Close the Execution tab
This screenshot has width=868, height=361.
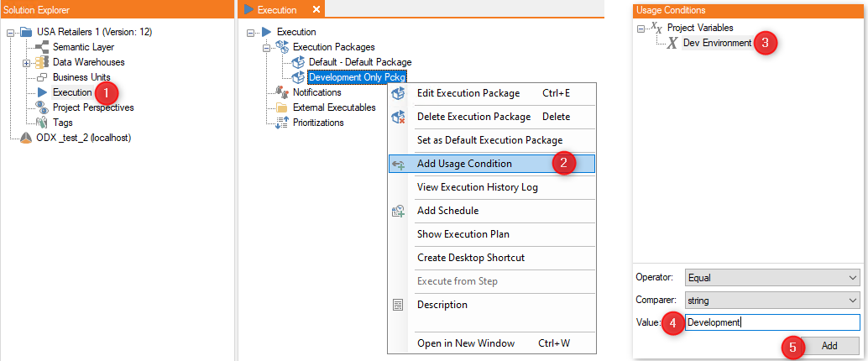click(316, 9)
